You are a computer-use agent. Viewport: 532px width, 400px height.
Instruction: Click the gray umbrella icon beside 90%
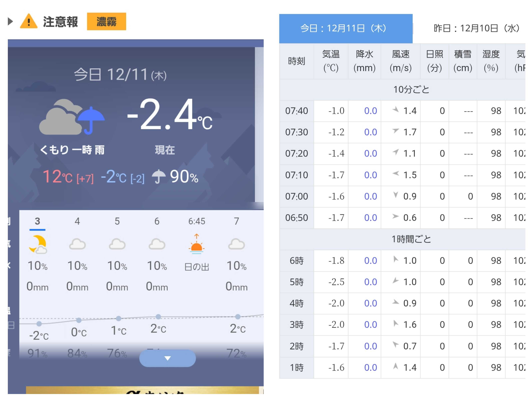[x=159, y=176]
